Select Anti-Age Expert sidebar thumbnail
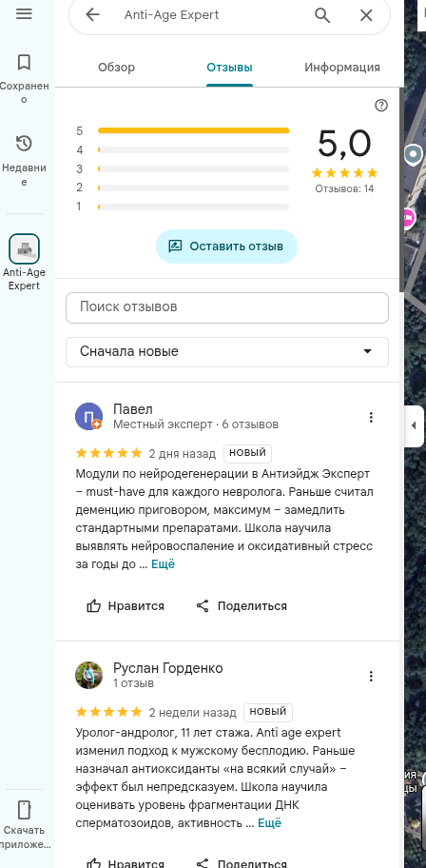This screenshot has width=426, height=868. tap(24, 249)
